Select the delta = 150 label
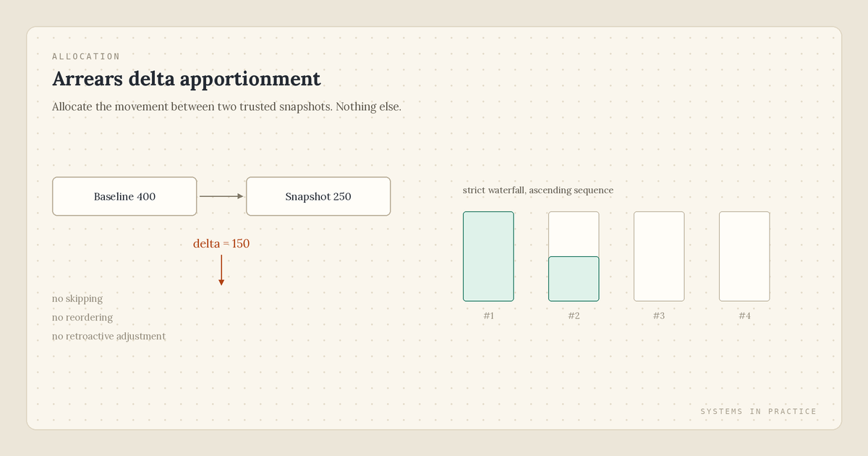 221,244
